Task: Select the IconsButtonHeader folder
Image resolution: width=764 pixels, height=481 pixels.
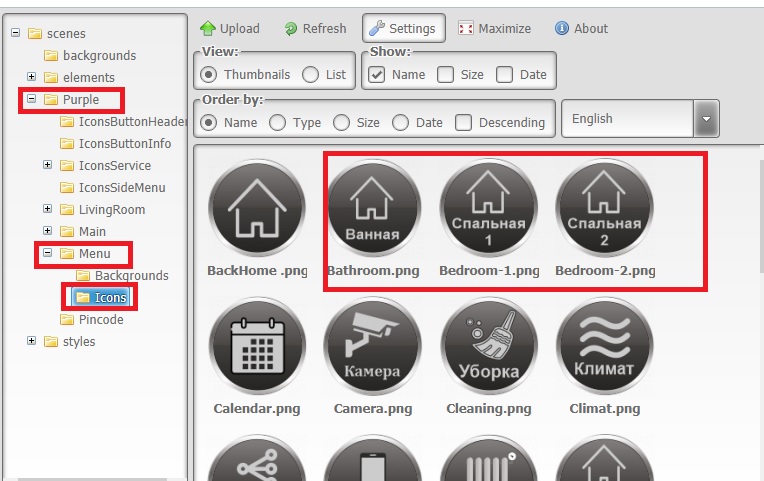Action: tap(123, 121)
